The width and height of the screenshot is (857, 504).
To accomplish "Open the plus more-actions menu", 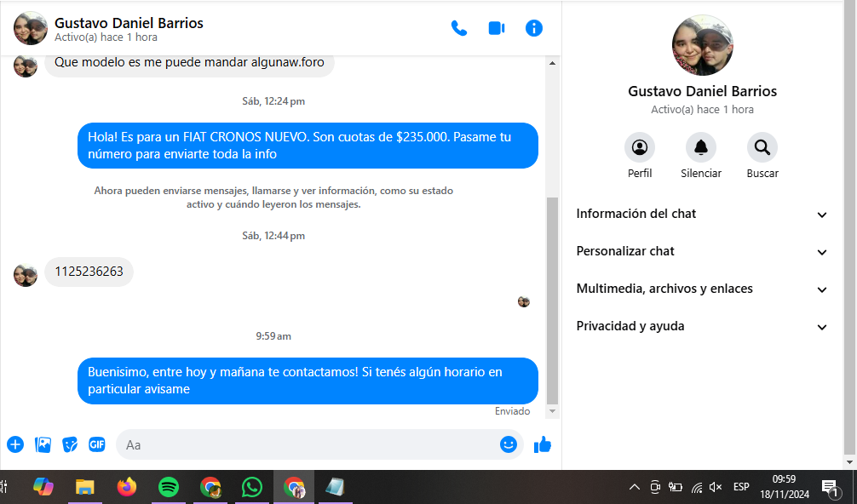I will point(15,444).
